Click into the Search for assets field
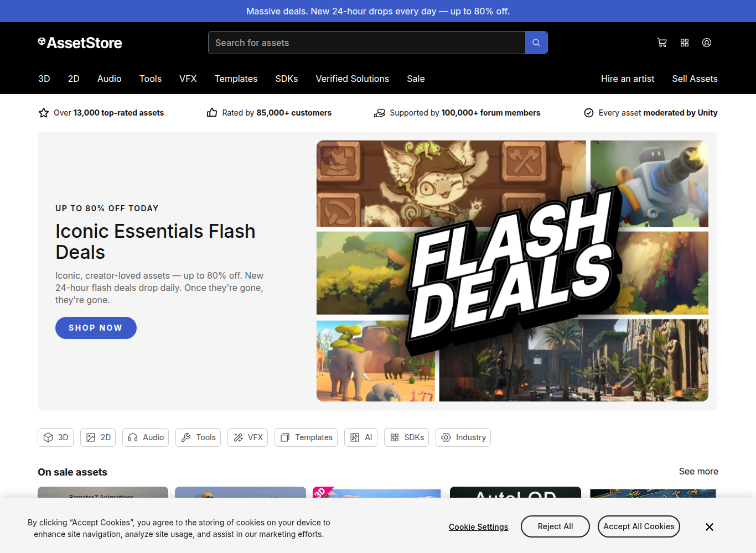 click(367, 43)
